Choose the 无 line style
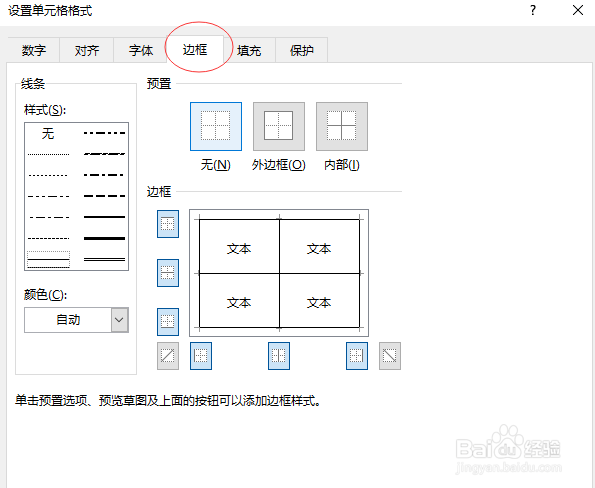This screenshot has width=595, height=488. [x=48, y=133]
